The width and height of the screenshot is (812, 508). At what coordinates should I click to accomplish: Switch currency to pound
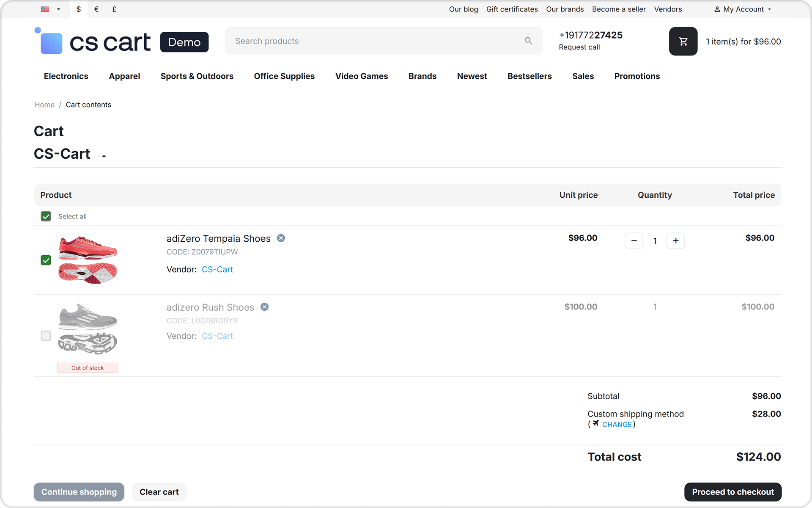point(114,9)
